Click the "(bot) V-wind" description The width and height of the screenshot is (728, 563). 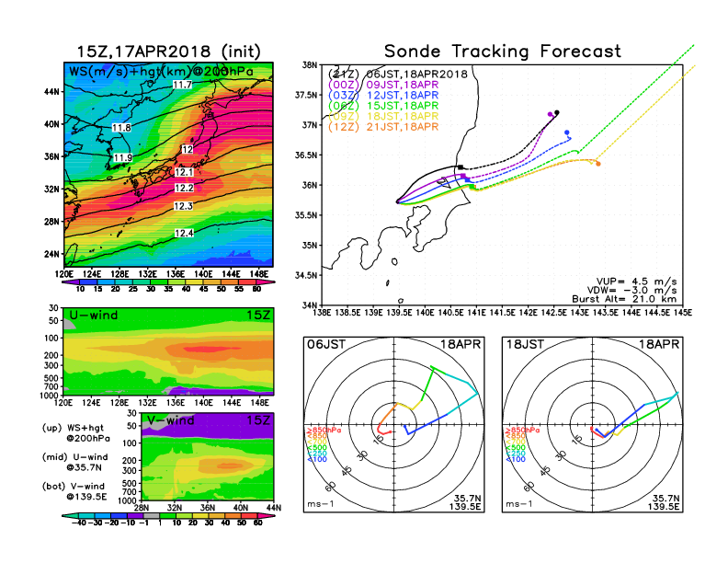click(74, 487)
